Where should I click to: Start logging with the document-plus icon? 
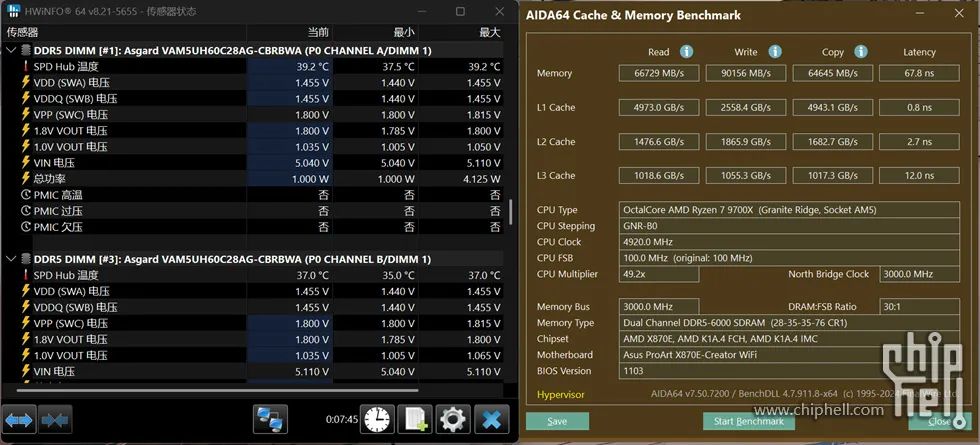416,419
